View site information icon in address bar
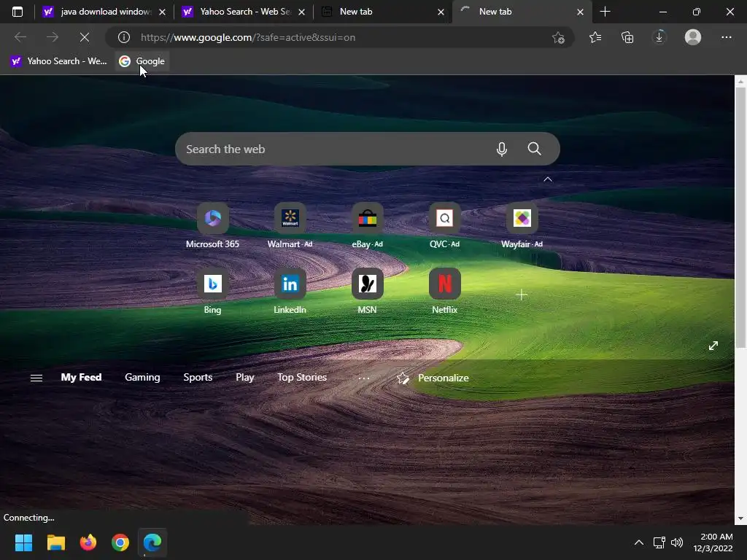This screenshot has height=560, width=747. (x=124, y=37)
